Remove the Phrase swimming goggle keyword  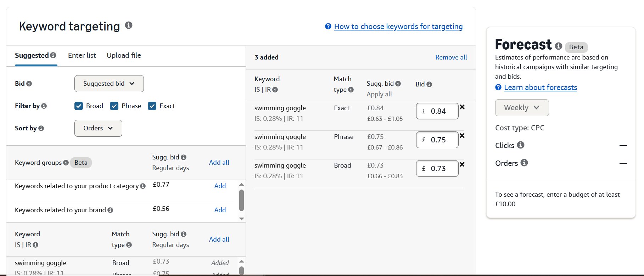[x=462, y=136]
